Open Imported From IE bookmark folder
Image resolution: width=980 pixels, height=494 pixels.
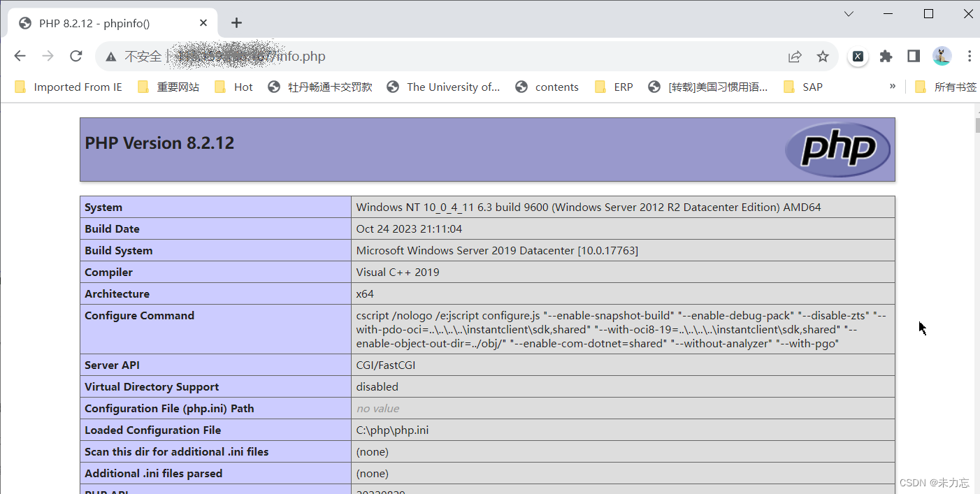point(69,87)
